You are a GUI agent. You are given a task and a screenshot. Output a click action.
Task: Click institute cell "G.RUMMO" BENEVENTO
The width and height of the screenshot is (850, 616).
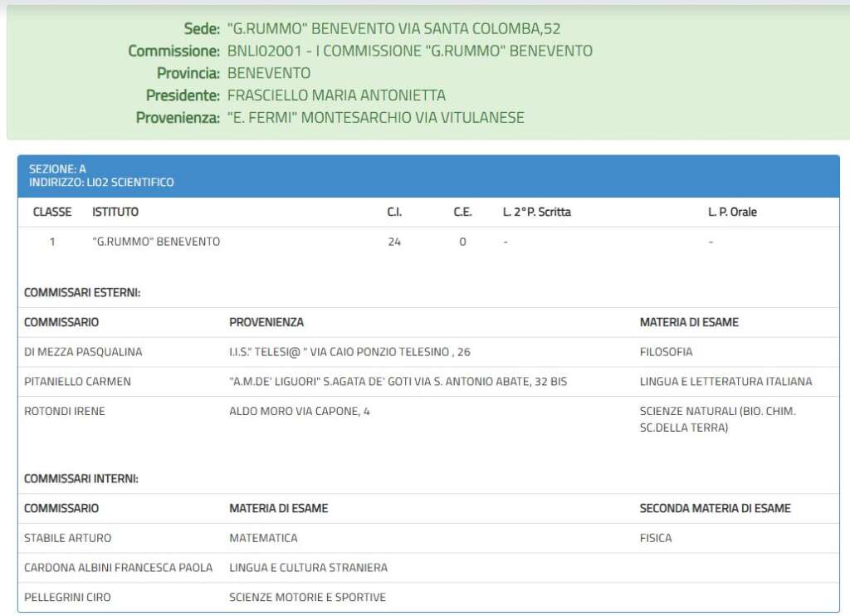point(156,242)
